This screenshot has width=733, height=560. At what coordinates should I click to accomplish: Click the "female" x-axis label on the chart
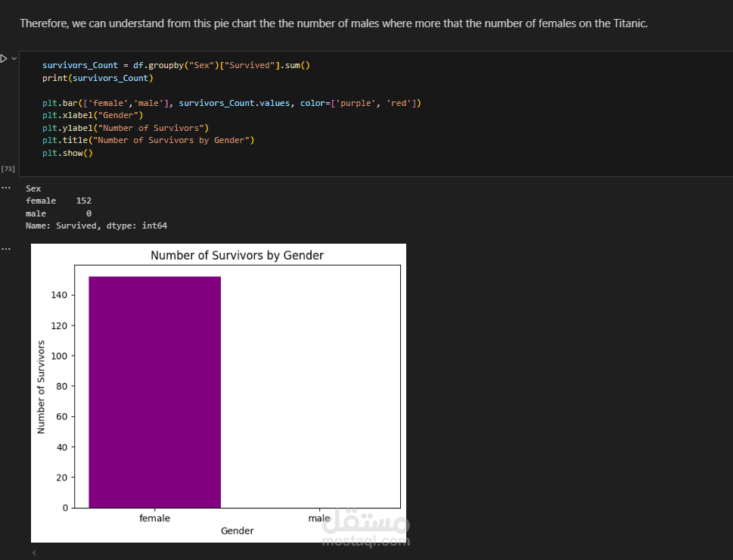[154, 518]
